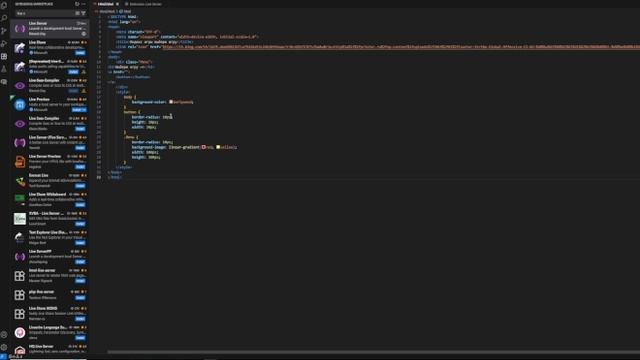Open the extensions panel more actions menu
The height and width of the screenshot is (360, 640).
(x=83, y=4)
